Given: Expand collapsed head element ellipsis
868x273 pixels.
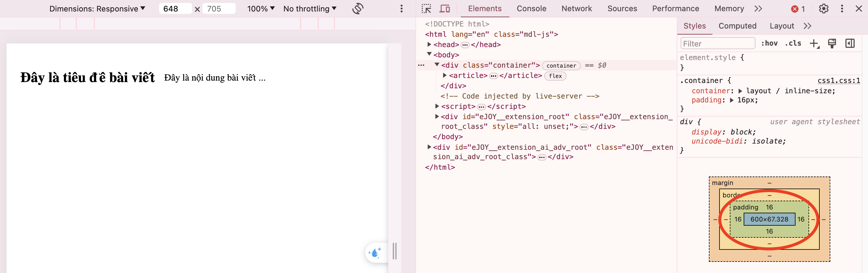Looking at the screenshot, I should coord(465,45).
